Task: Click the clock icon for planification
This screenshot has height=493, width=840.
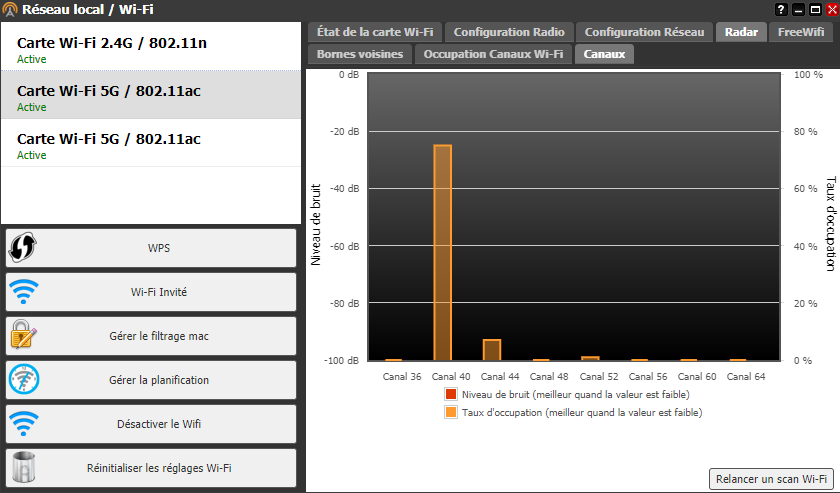Action: [24, 379]
